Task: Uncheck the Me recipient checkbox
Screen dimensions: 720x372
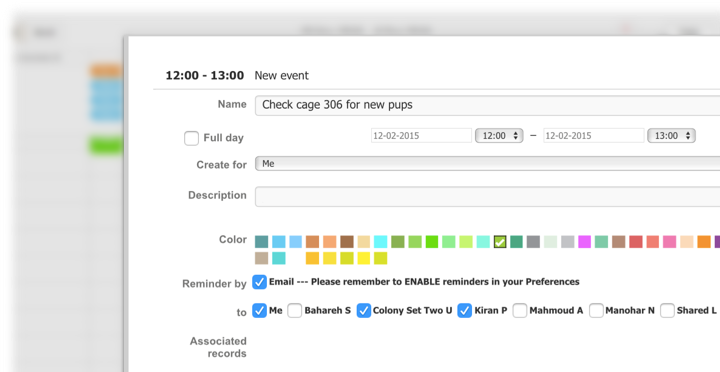Action: (x=259, y=310)
